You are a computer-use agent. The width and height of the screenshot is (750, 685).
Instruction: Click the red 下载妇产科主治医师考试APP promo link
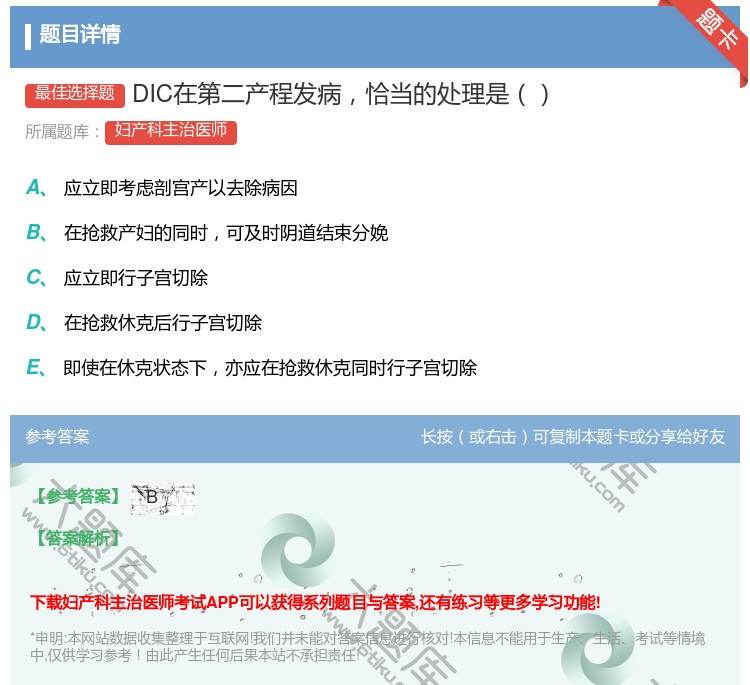coord(315,602)
